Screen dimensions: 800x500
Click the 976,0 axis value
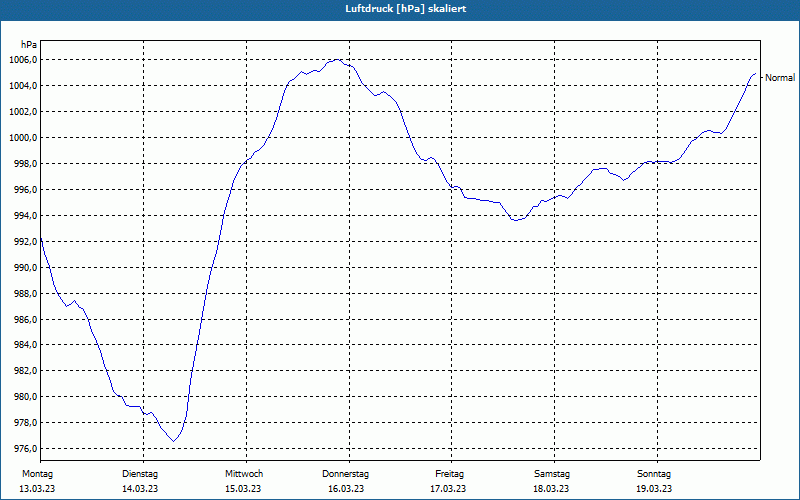point(25,448)
